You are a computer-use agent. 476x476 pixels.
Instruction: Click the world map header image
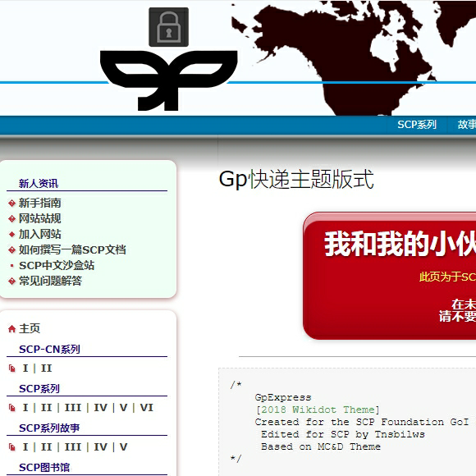tap(354, 57)
